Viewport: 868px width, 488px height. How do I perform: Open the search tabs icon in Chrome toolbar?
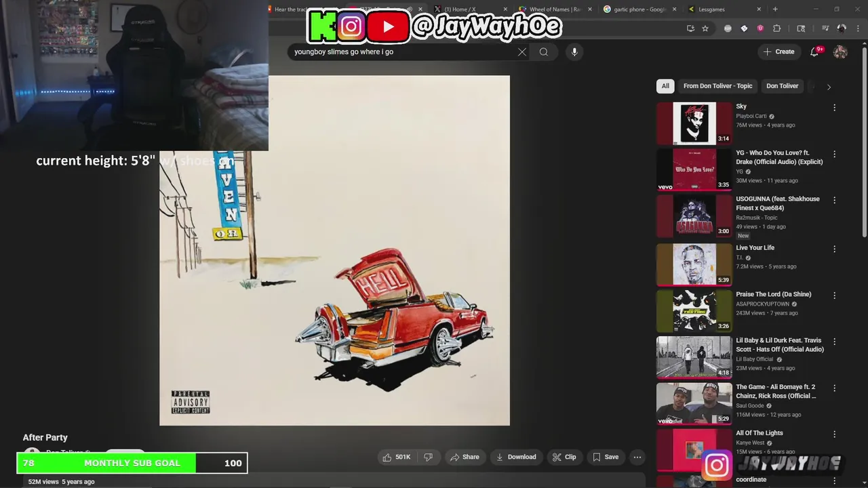click(801, 28)
